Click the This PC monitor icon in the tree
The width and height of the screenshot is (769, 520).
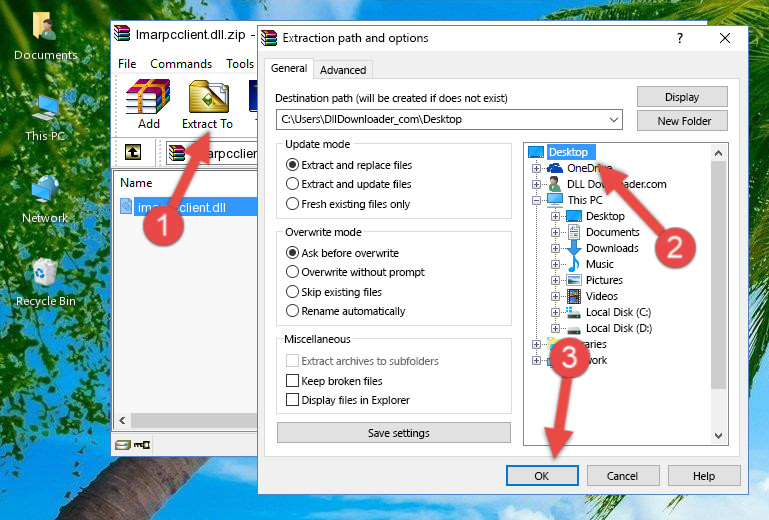pos(555,200)
